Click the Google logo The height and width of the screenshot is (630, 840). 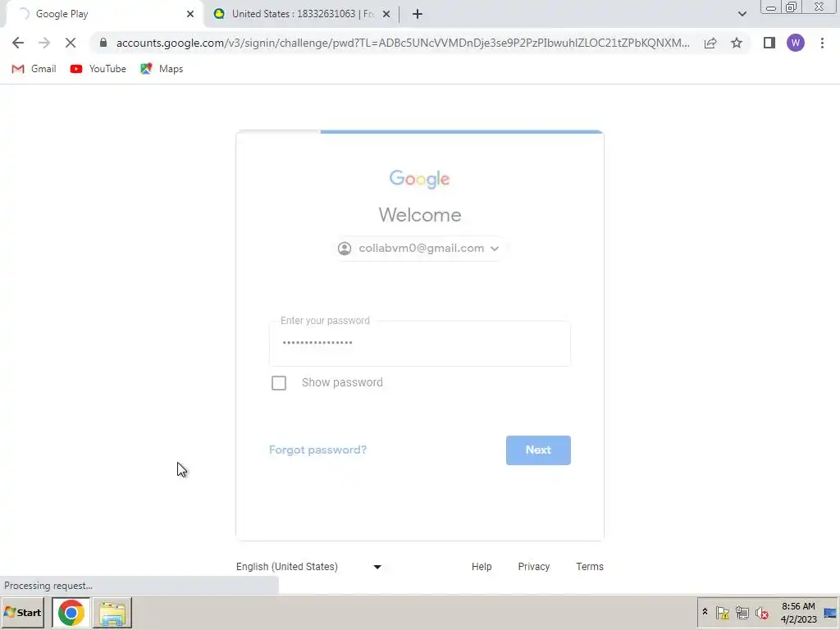pyautogui.click(x=419, y=179)
